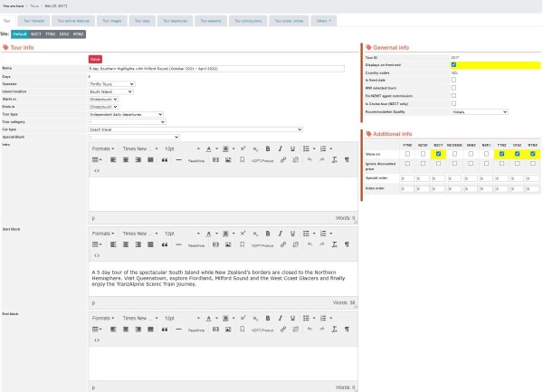Click superscript icon in Intro editor
The image size is (543, 392).
click(243, 148)
